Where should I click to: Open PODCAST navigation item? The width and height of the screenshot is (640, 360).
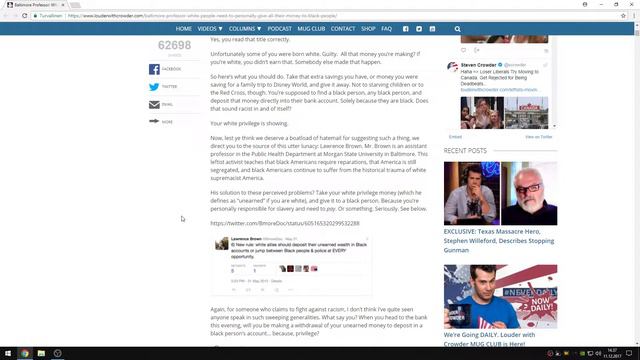(280, 29)
